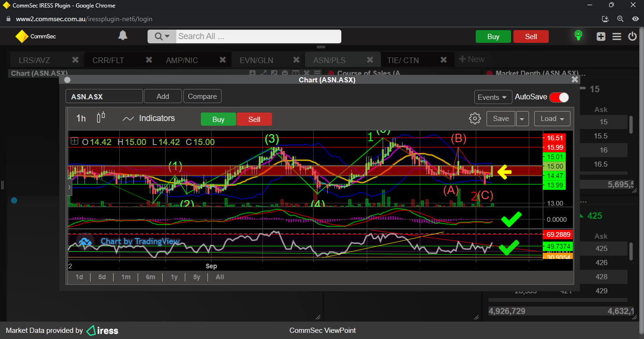The image size is (644, 339).
Task: Click the Add button
Action: pos(163,96)
